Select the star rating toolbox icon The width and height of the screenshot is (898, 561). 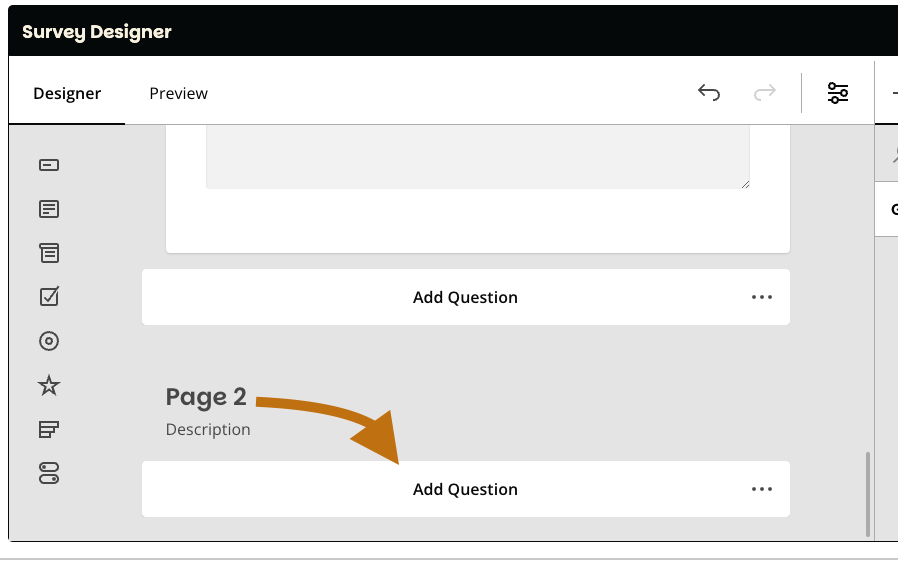[49, 386]
